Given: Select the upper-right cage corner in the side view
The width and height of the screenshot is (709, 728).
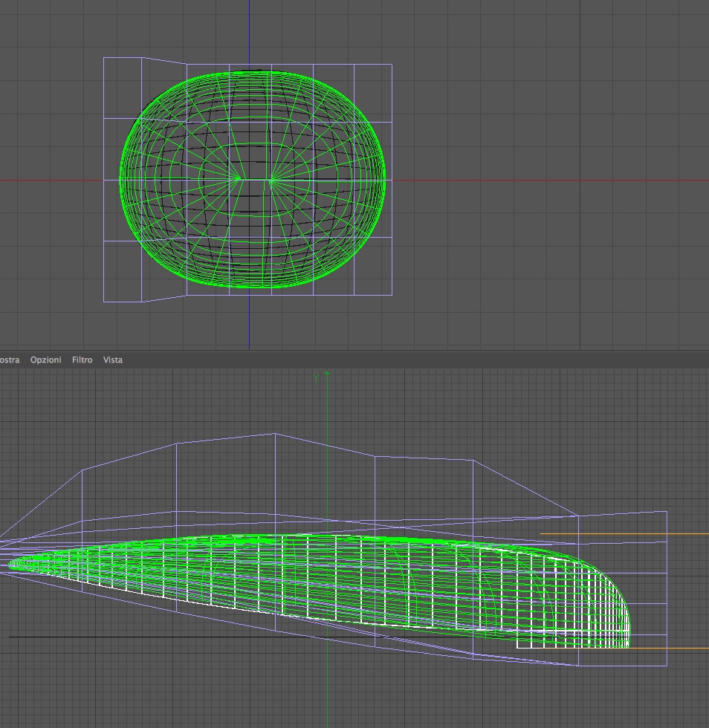Looking at the screenshot, I should click(x=667, y=512).
